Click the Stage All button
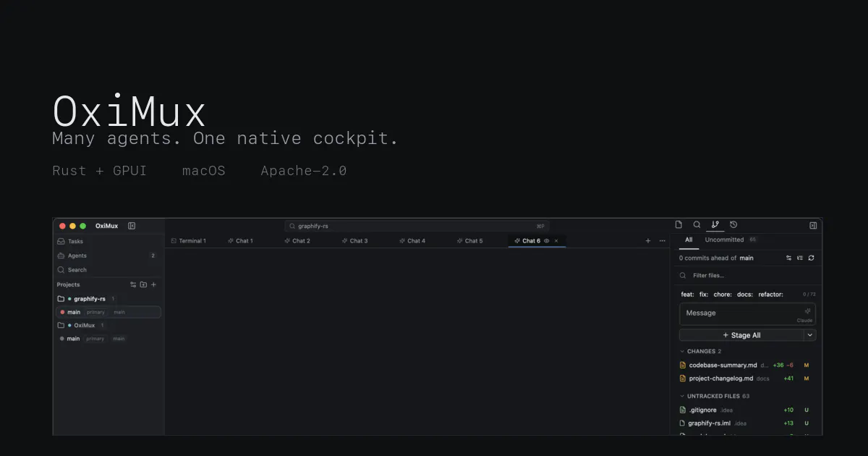Screen dimensions: 868x456 pos(741,335)
